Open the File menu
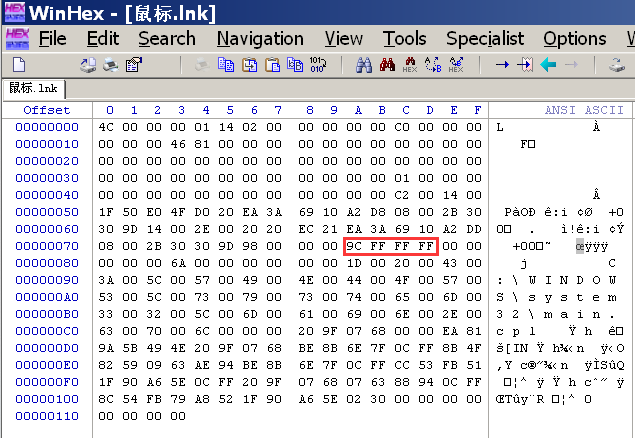 (x=52, y=39)
